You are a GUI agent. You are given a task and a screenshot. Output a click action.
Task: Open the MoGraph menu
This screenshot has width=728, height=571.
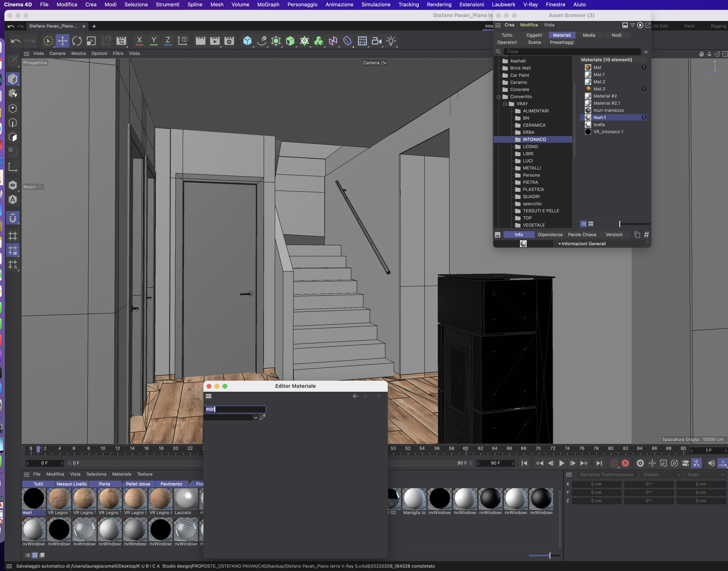pos(268,5)
